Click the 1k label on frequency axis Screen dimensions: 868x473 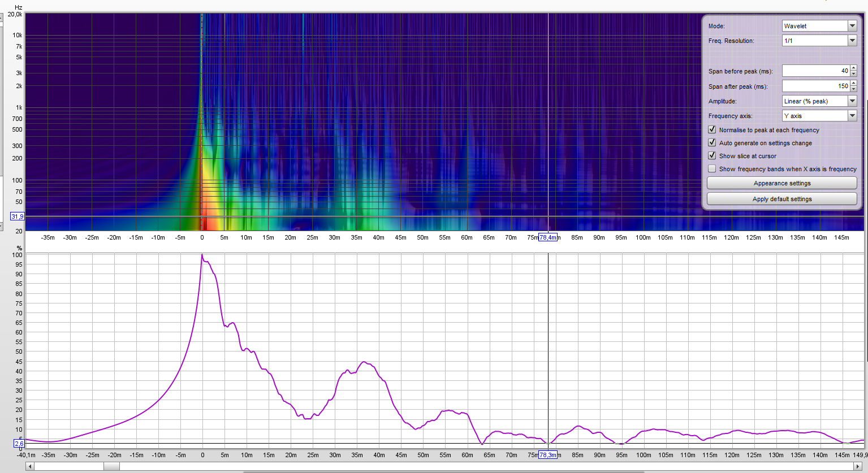[19, 107]
